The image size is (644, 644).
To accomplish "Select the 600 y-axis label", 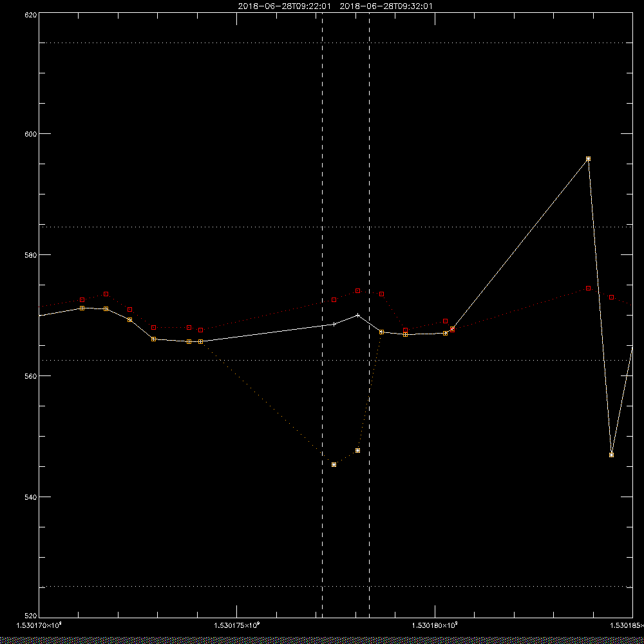I will (31, 133).
